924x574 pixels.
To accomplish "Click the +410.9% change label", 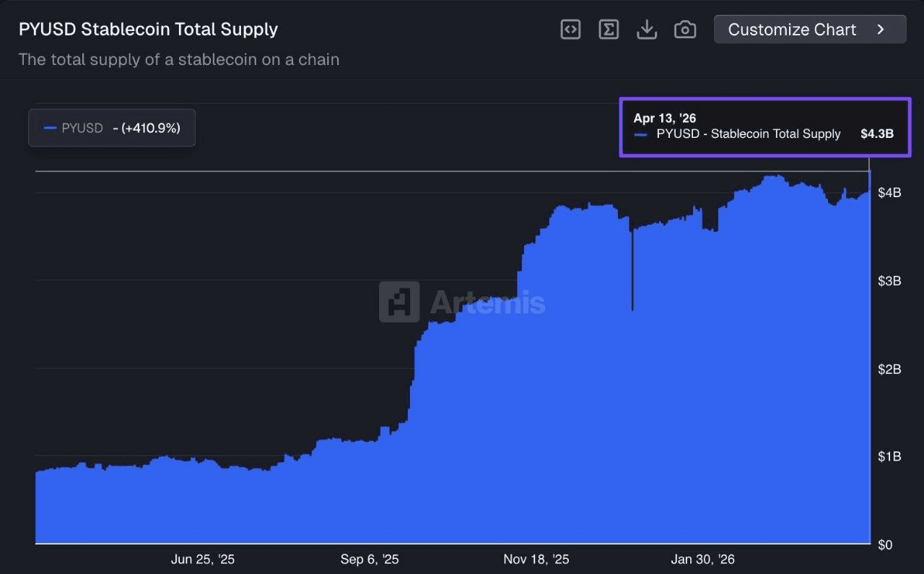I will coord(147,128).
